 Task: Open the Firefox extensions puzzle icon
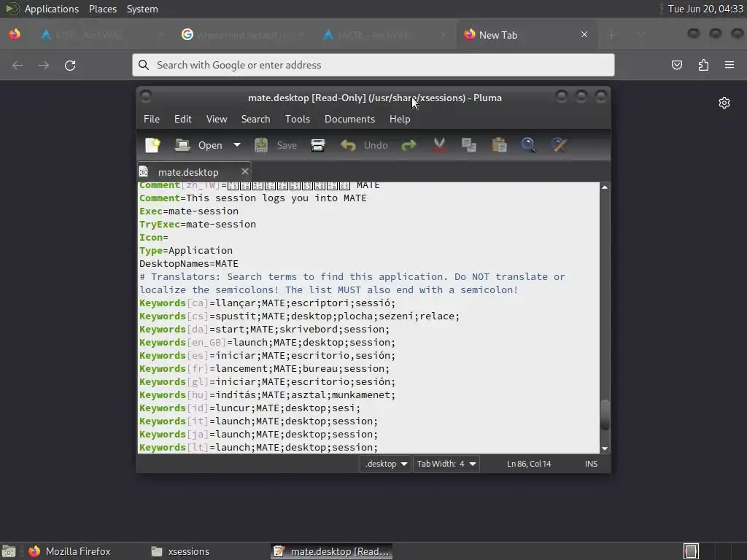pyautogui.click(x=703, y=65)
